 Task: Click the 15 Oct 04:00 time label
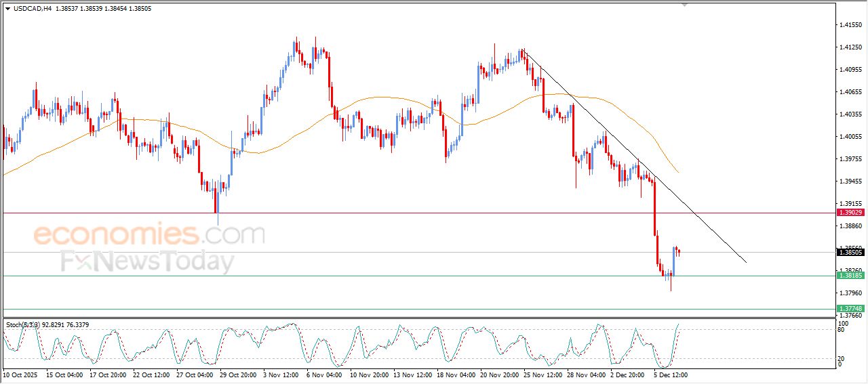(65, 374)
